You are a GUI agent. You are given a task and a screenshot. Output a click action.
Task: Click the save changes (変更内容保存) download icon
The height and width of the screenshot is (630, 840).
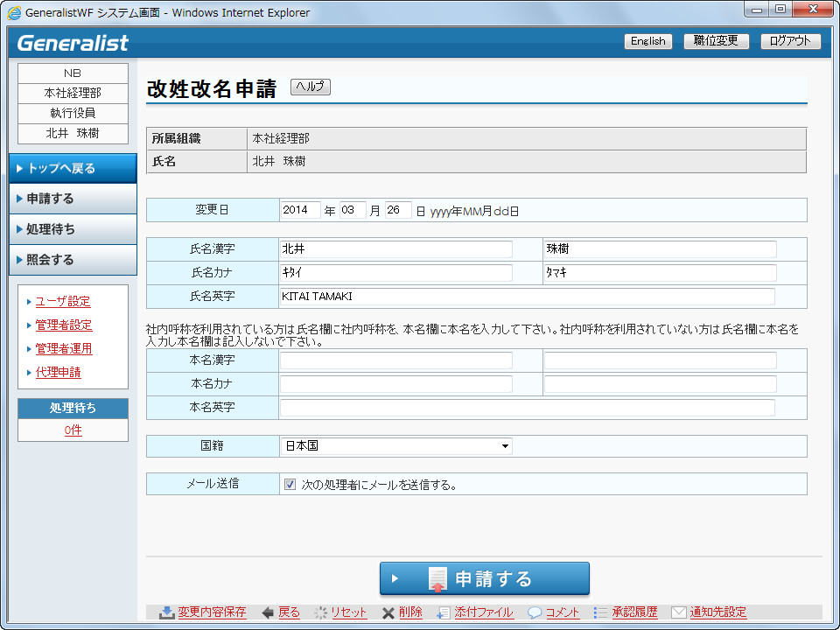(166, 612)
